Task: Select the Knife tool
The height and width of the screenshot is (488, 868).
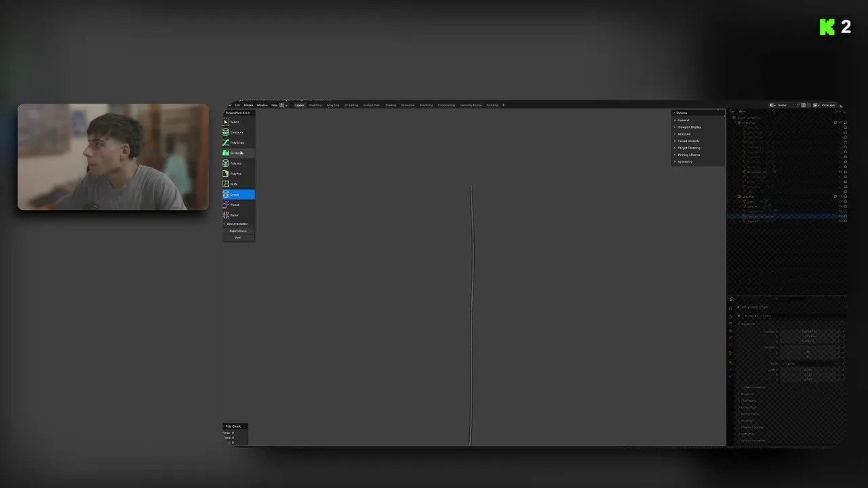Action: pyautogui.click(x=238, y=184)
